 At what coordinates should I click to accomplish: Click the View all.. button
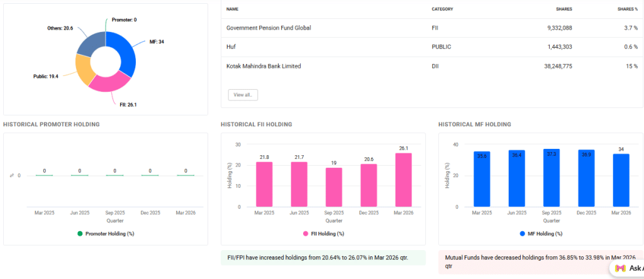point(243,95)
